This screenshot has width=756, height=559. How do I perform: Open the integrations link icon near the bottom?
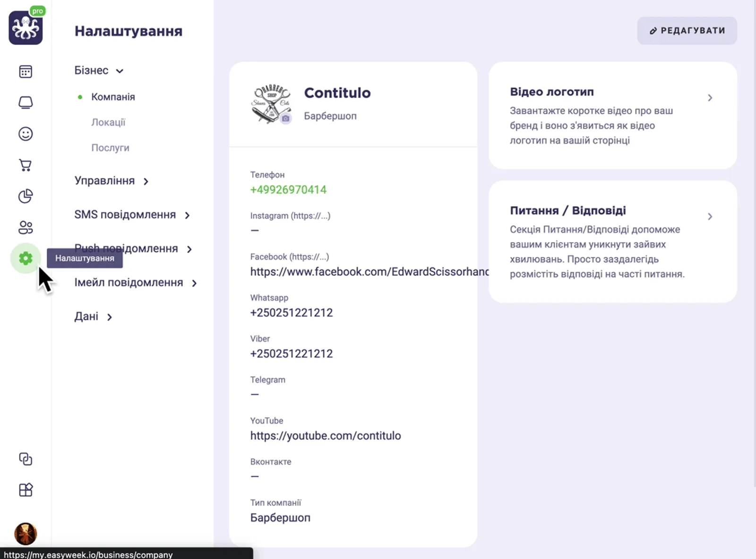pos(25,458)
